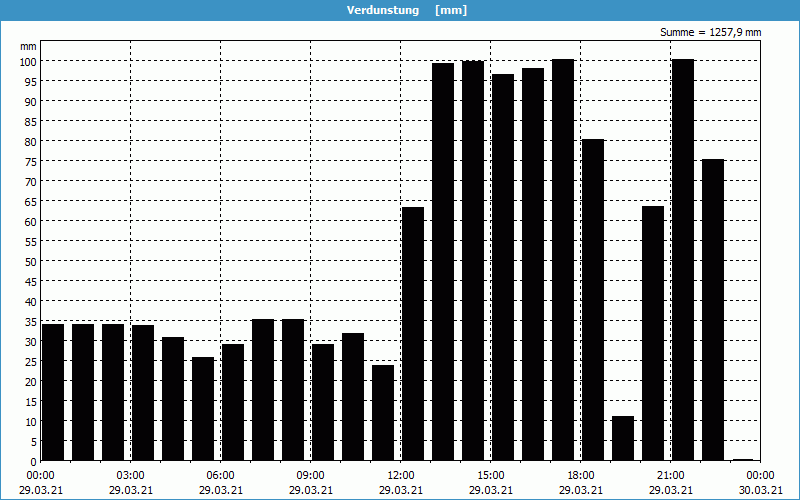Click the y-axis value "5"
The width and height of the screenshot is (800, 500).
click(34, 442)
